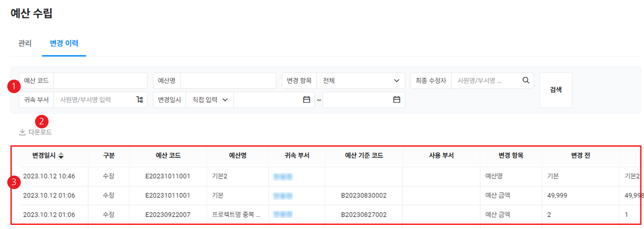Toggle sort arrows on 변경일시 column
The width and height of the screenshot is (644, 229).
click(61, 155)
